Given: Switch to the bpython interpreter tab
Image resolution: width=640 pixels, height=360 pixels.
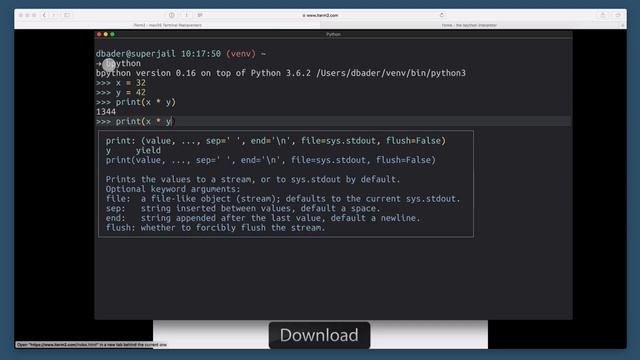Looking at the screenshot, I should (x=469, y=25).
